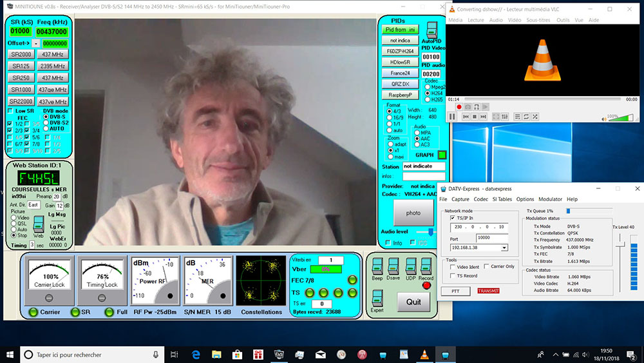Open the SI Tables menu in DATV-Express
644x363 pixels.
tap(502, 199)
